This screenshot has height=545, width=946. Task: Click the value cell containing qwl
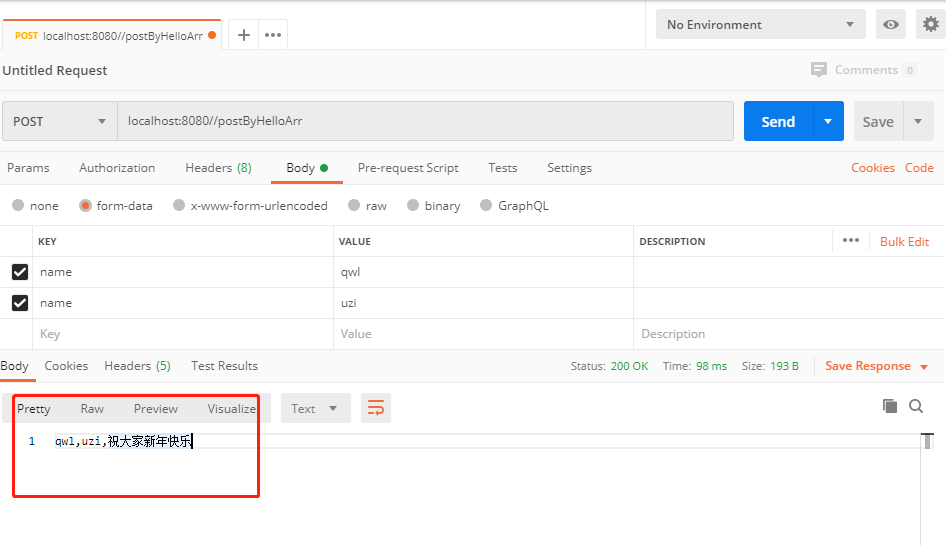(x=483, y=272)
